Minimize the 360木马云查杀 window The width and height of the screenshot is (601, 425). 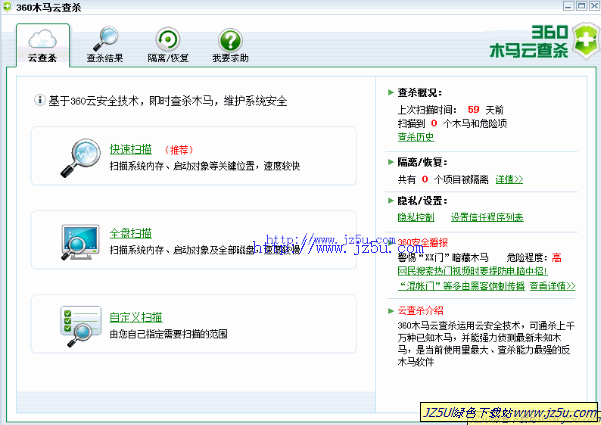coord(568,6)
